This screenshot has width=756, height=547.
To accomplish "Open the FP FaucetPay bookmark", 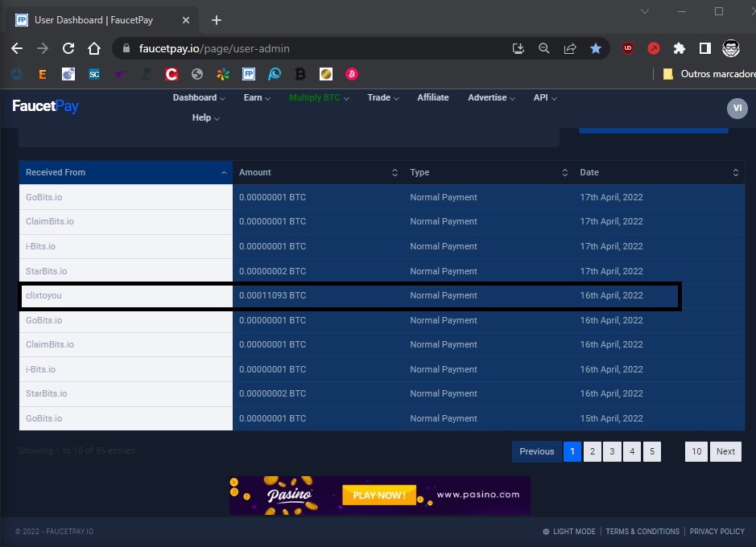I will point(248,74).
